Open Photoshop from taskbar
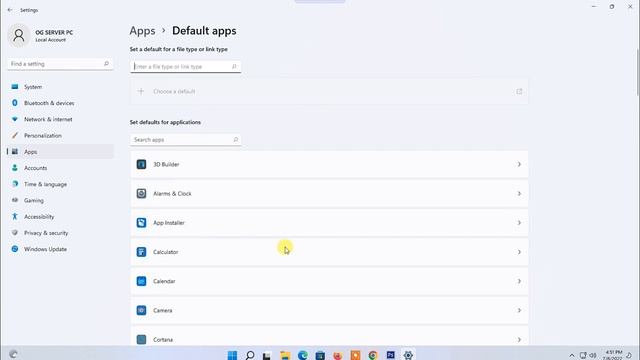The height and width of the screenshot is (360, 640). [391, 355]
